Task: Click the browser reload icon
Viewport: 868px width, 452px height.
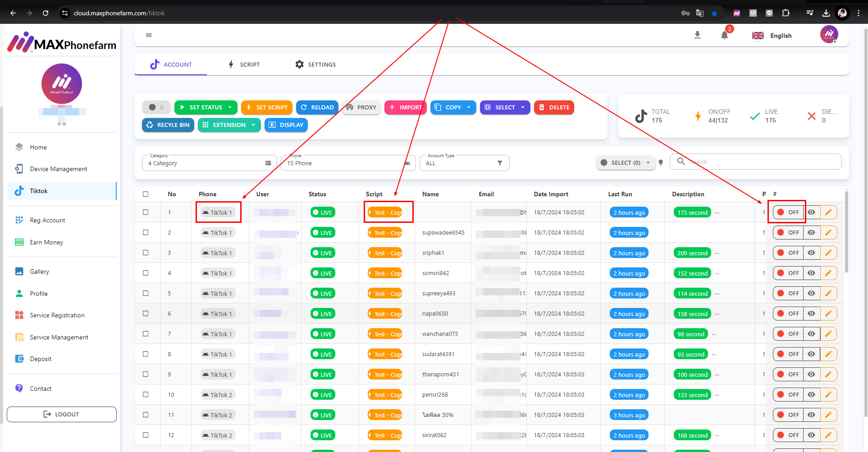Action: point(46,13)
